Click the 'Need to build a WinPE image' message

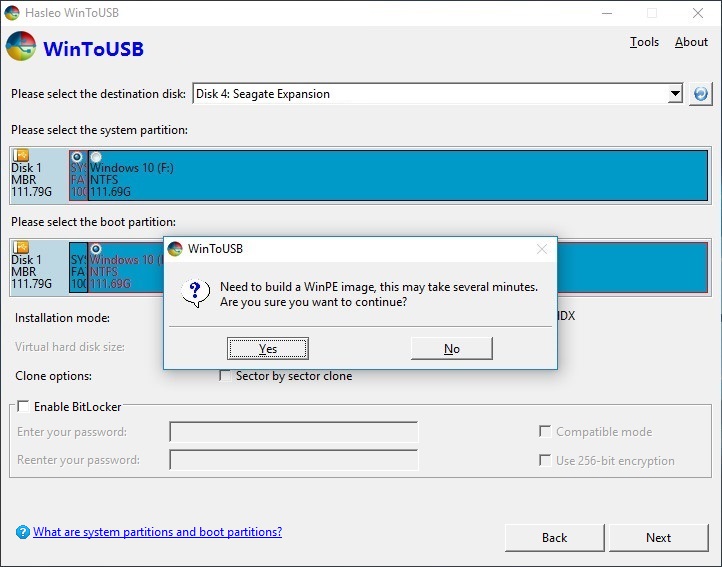tap(379, 294)
